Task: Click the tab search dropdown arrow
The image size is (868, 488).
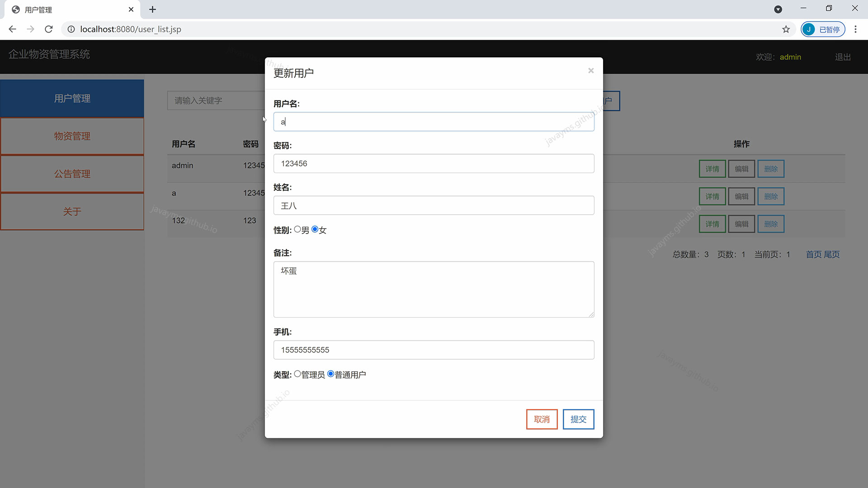Action: point(778,9)
